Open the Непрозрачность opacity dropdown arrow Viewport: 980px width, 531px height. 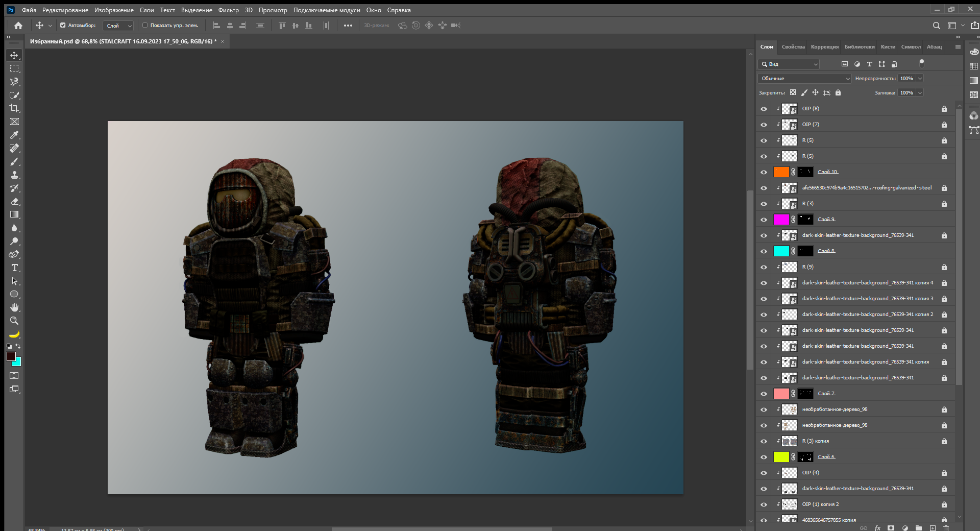pos(920,79)
